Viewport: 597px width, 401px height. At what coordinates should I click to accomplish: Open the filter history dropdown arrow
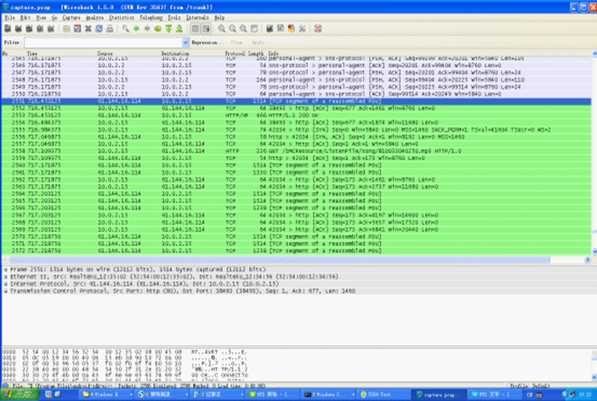[186, 43]
